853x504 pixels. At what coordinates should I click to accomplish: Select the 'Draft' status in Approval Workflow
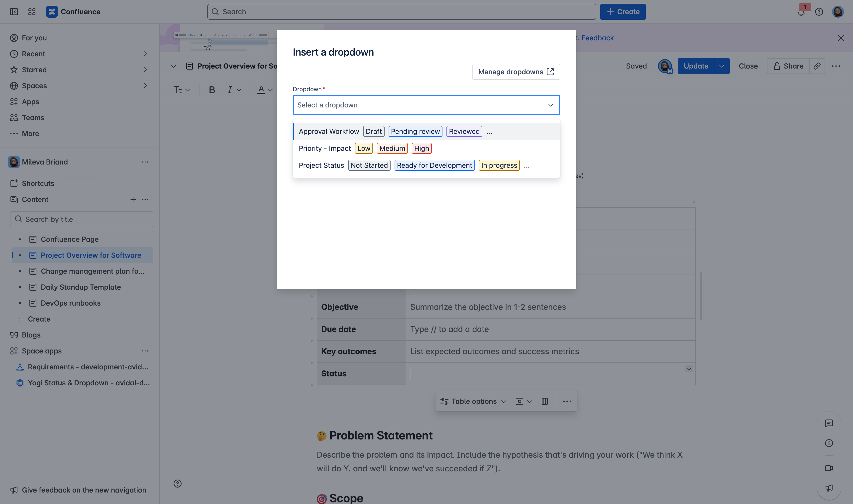(x=373, y=131)
